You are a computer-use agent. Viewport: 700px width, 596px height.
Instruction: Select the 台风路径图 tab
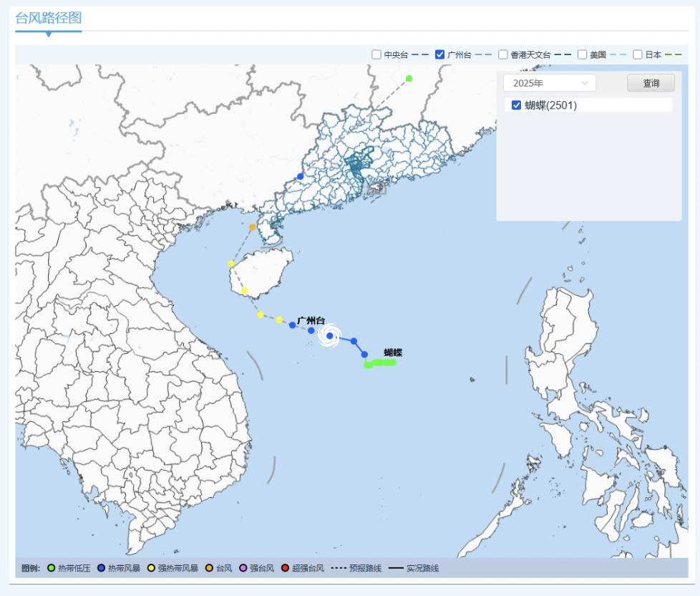(48, 19)
